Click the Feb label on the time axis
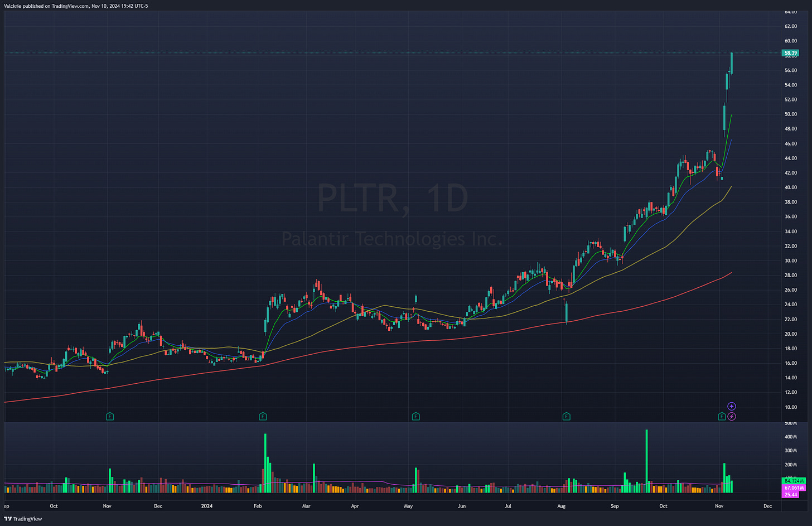This screenshot has height=526, width=812. [258, 506]
